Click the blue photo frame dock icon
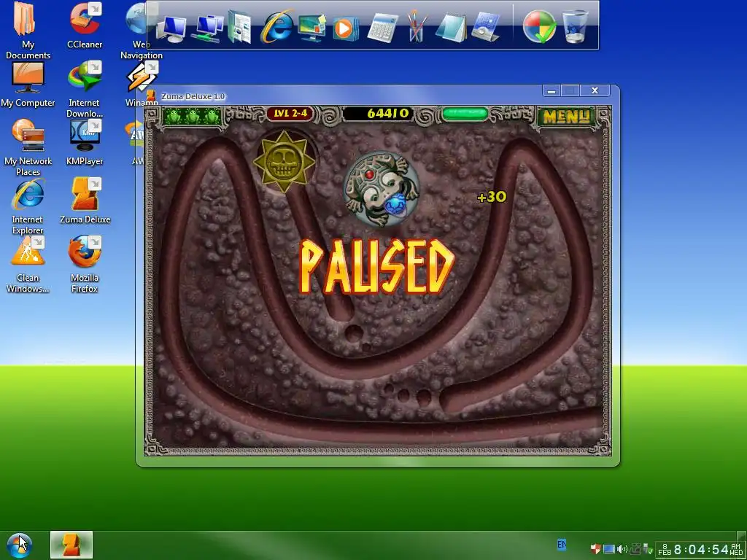Viewport: 747px width, 560px height. pyautogui.click(x=485, y=27)
